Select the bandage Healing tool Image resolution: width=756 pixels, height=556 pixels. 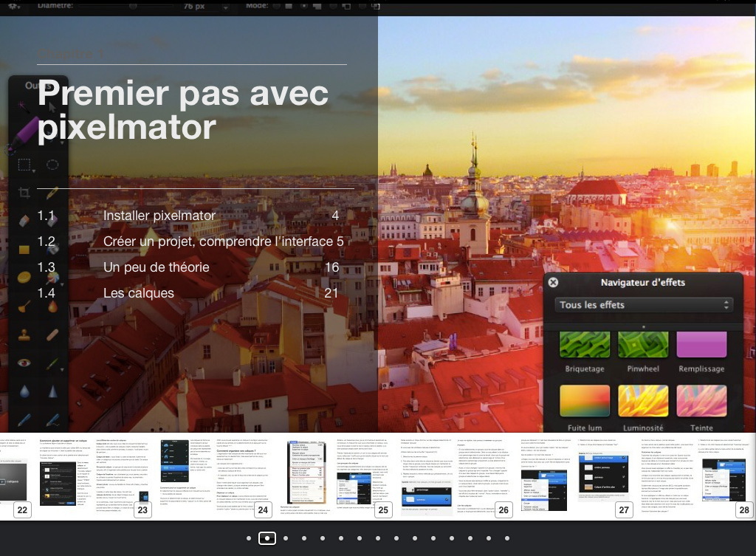pos(52,334)
